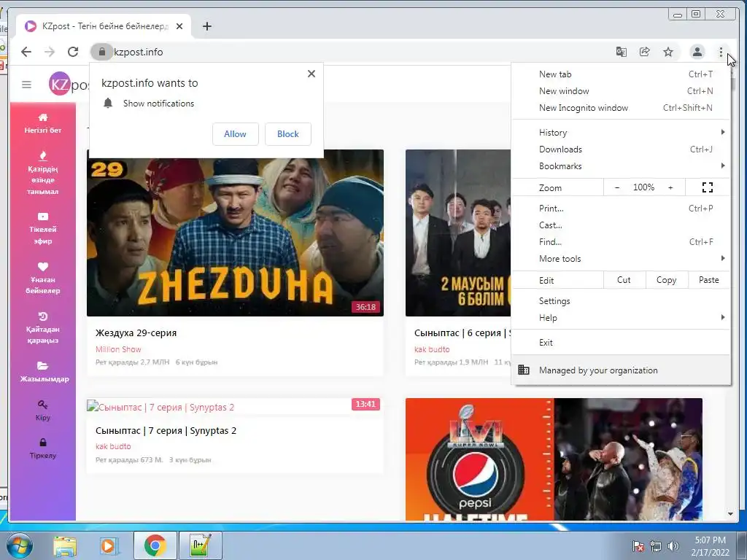The height and width of the screenshot is (560, 747).
Task: Select New window menu entry
Action: tap(621, 91)
